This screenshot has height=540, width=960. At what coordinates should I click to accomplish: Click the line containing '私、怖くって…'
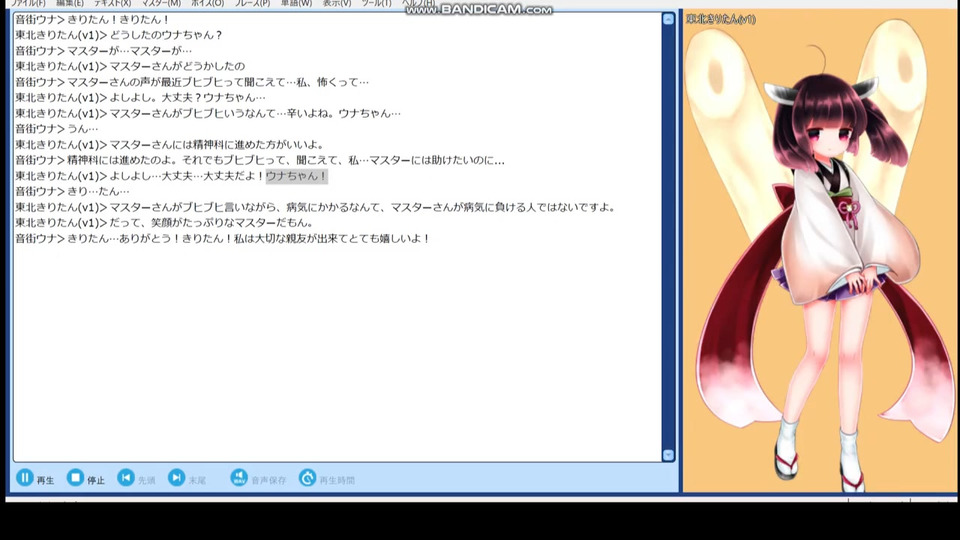[192, 82]
